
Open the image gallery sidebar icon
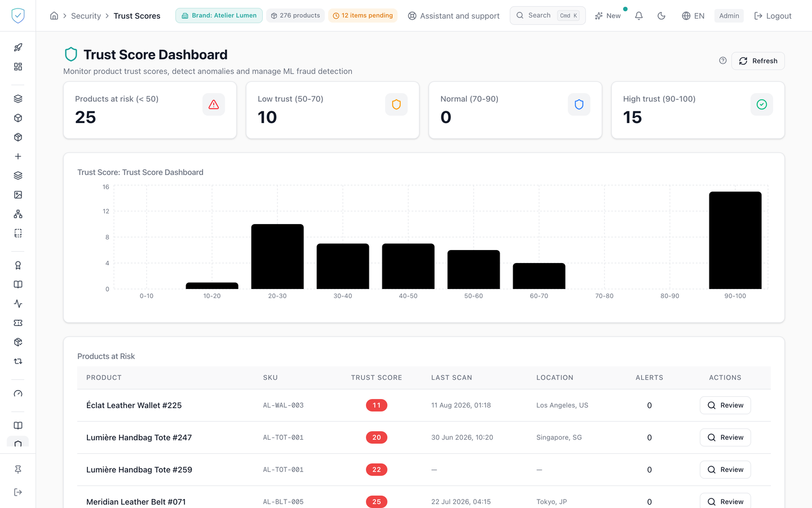(x=18, y=195)
